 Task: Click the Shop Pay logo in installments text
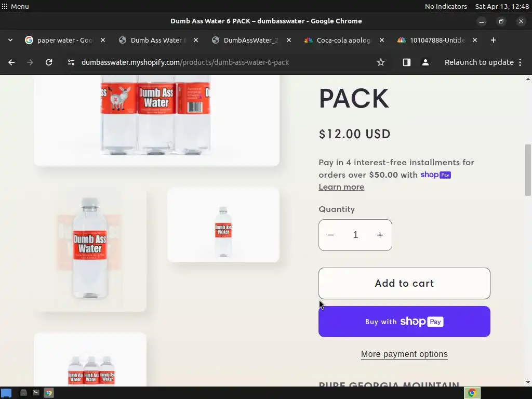click(436, 175)
